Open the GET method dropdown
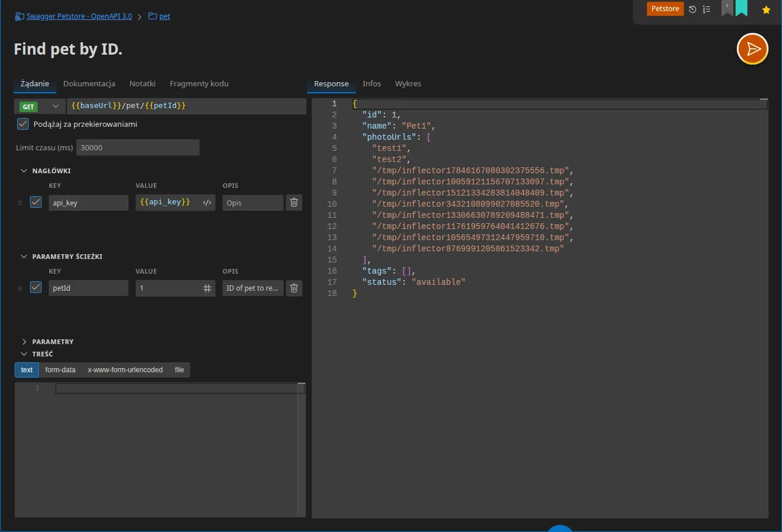Image resolution: width=782 pixels, height=532 pixels. 40,106
